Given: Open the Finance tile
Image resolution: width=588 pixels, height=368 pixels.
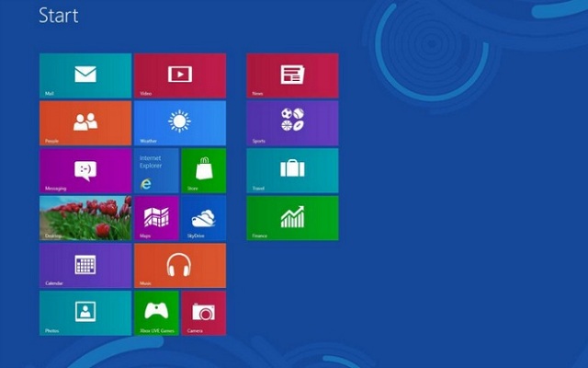Looking at the screenshot, I should pos(292,218).
